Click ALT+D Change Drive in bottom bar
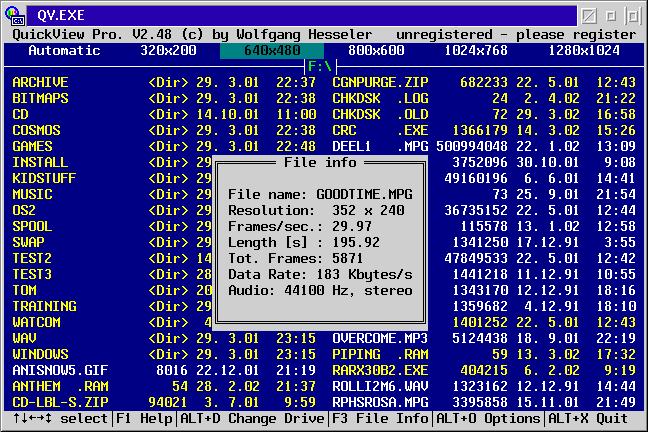This screenshot has width=648, height=432. pos(252,418)
